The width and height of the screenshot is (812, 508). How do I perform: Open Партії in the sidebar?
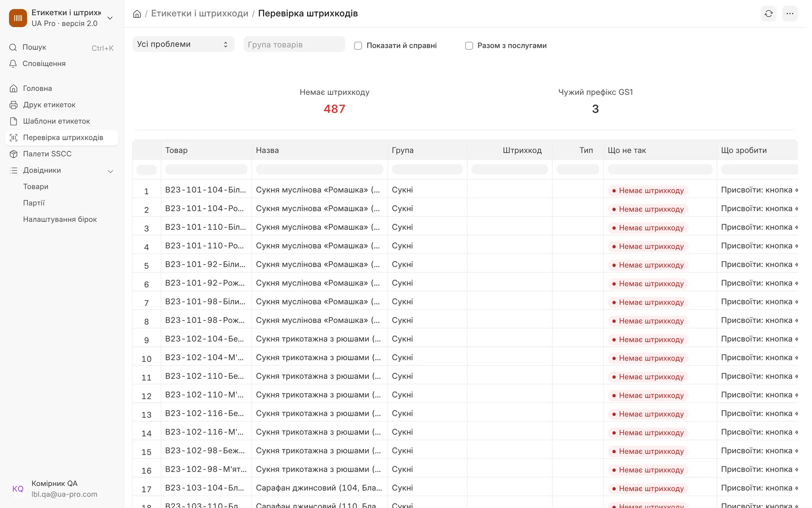(x=34, y=203)
